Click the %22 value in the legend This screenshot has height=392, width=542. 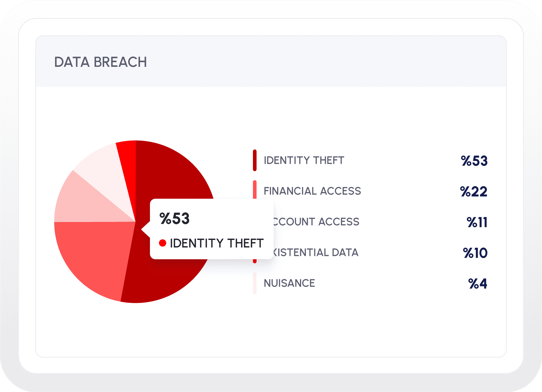click(x=474, y=191)
